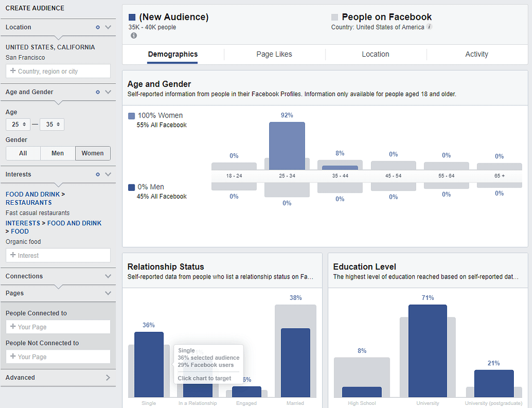This screenshot has height=408, width=532.
Task: Expand the Advanced section arrow
Action: 108,377
